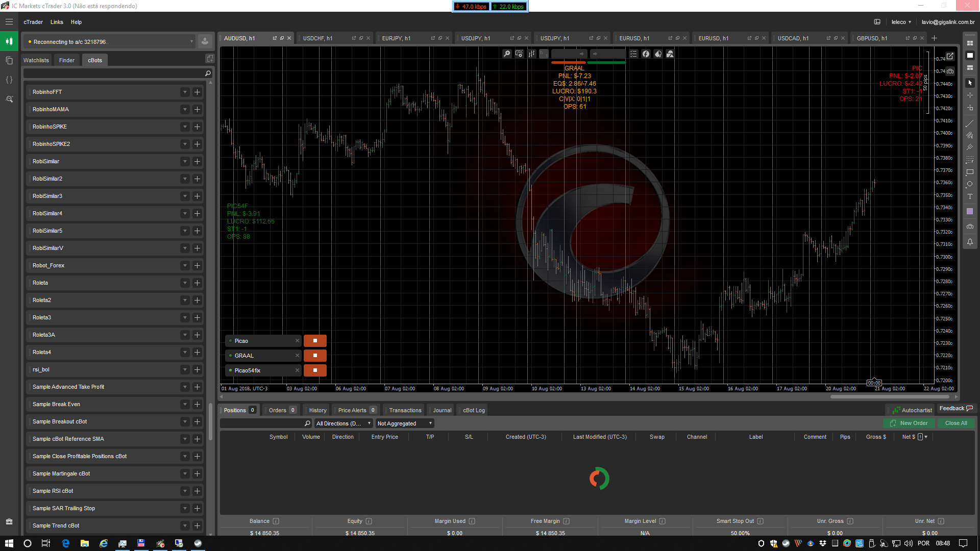Add a new chart tab with plus
The height and width of the screenshot is (551, 980).
tap(934, 38)
